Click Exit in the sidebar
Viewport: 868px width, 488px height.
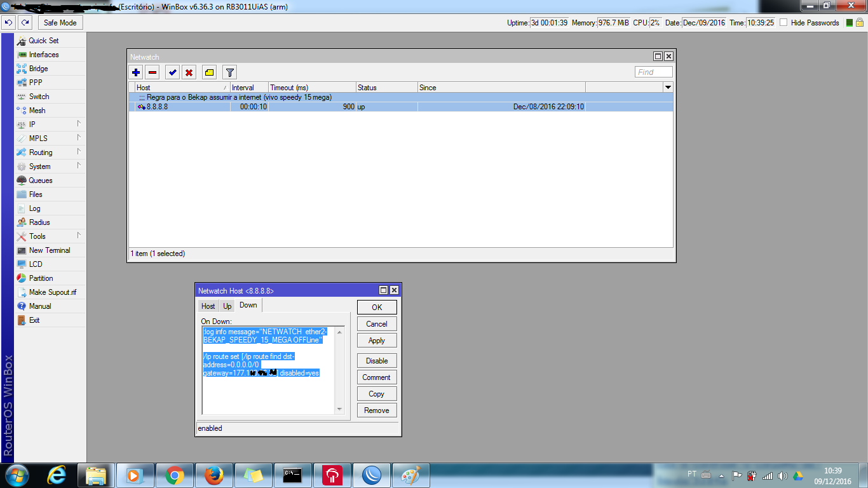(x=50, y=320)
